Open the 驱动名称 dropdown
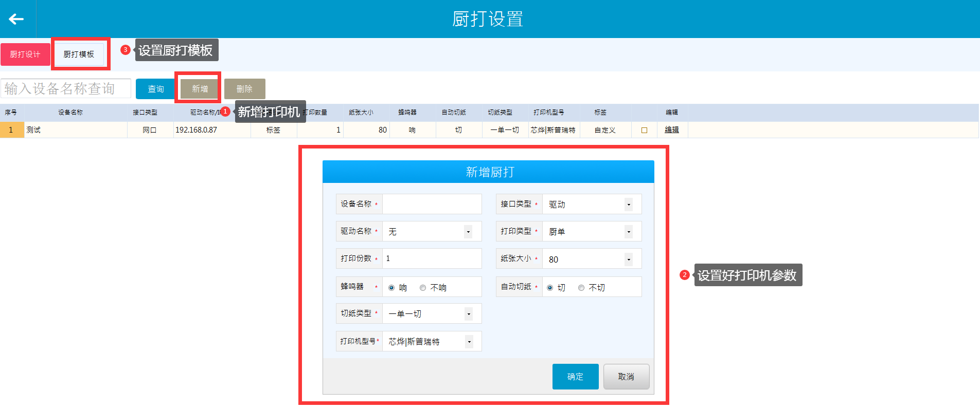Image resolution: width=980 pixels, height=409 pixels. click(468, 232)
